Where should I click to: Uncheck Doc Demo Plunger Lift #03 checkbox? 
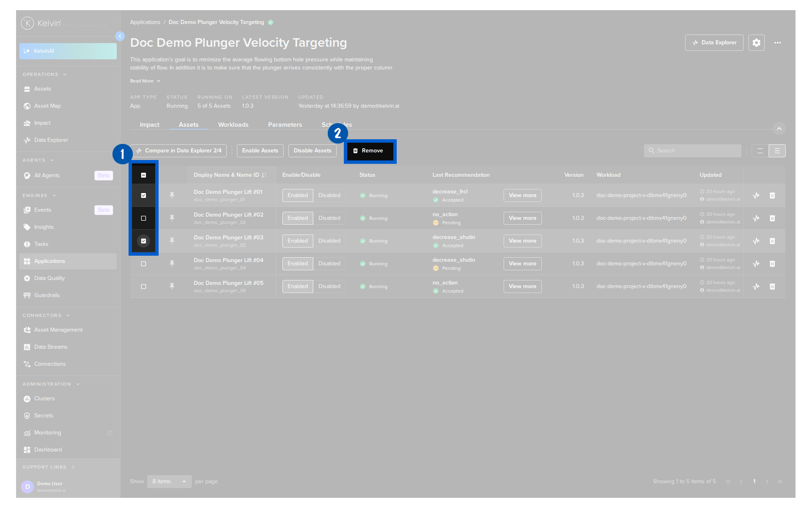coord(143,241)
